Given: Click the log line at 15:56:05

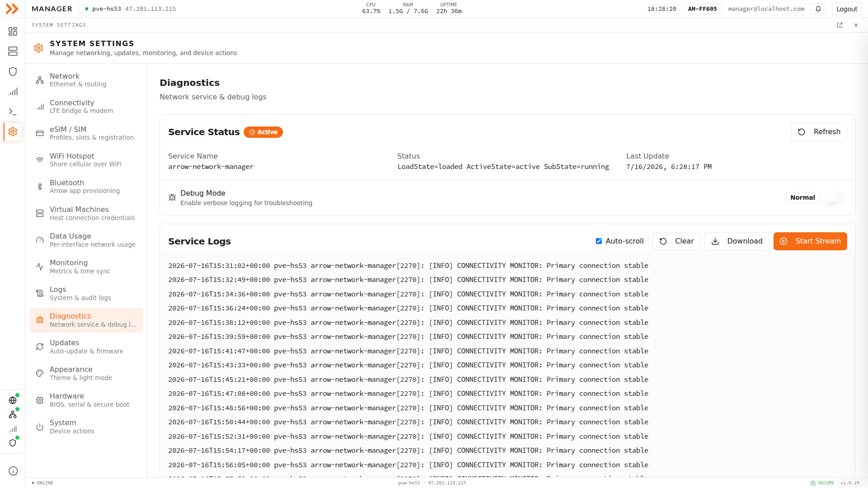Looking at the screenshot, I should pos(408,465).
